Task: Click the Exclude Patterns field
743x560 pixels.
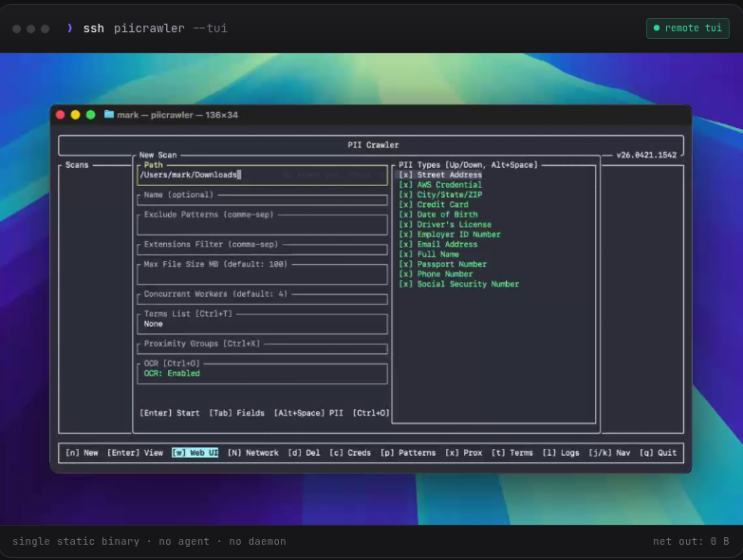Action: click(262, 225)
